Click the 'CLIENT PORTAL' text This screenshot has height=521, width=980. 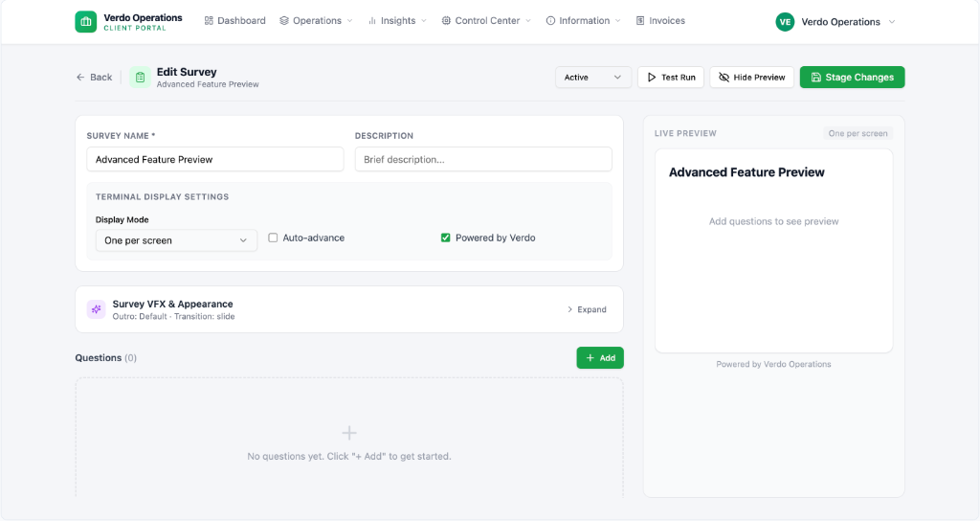pyautogui.click(x=135, y=28)
